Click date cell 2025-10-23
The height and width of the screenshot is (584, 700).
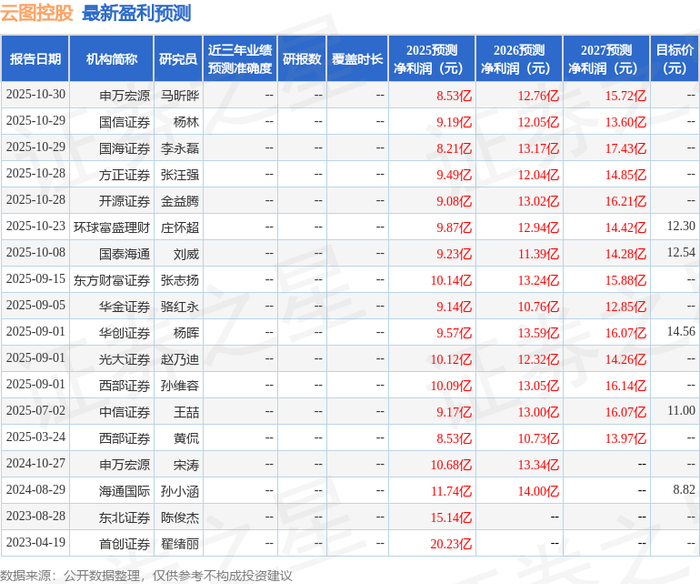36,226
